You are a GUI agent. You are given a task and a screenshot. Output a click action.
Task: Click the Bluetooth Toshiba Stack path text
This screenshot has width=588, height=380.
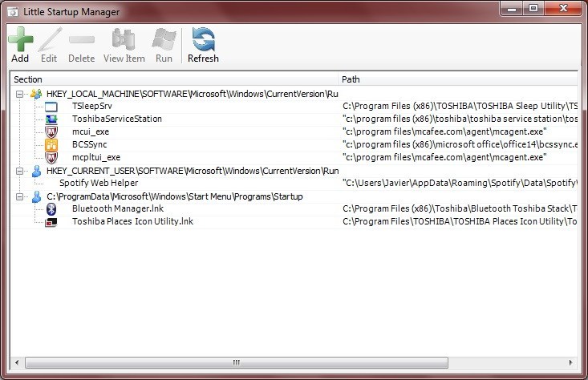pyautogui.click(x=460, y=208)
